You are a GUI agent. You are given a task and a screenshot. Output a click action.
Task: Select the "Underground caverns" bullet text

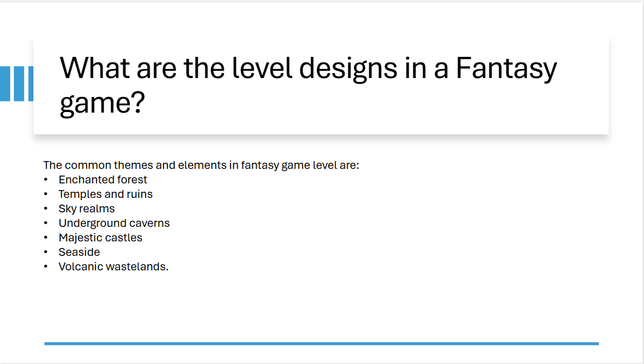coord(114,223)
